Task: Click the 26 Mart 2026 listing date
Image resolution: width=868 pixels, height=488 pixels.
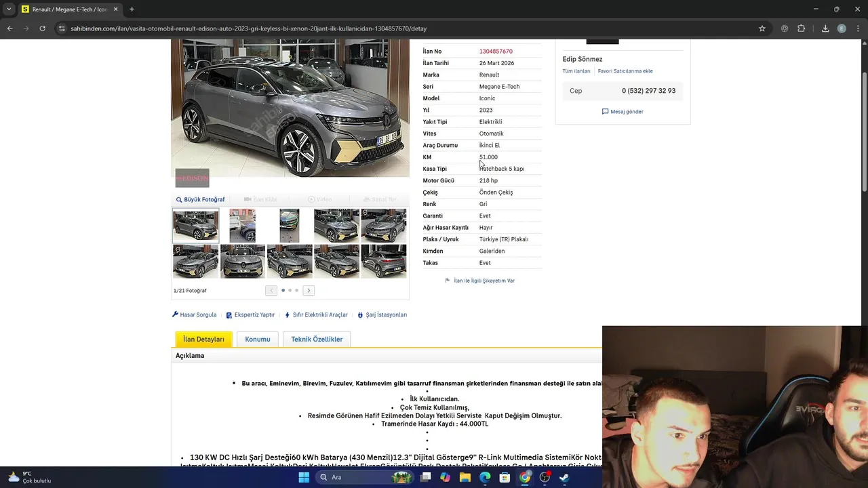Action: click(496, 63)
